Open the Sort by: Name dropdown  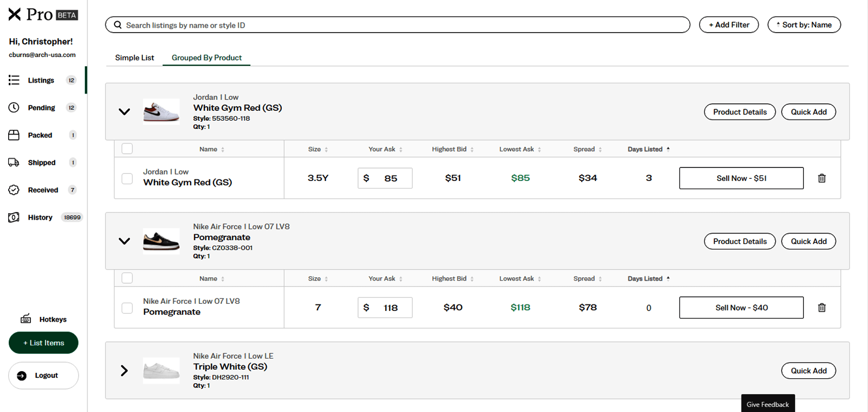coord(804,25)
